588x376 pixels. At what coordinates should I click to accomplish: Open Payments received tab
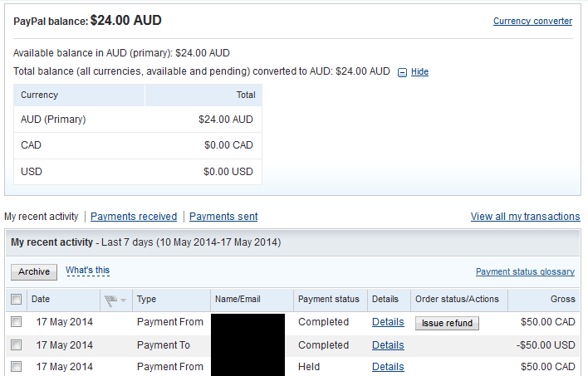click(134, 217)
